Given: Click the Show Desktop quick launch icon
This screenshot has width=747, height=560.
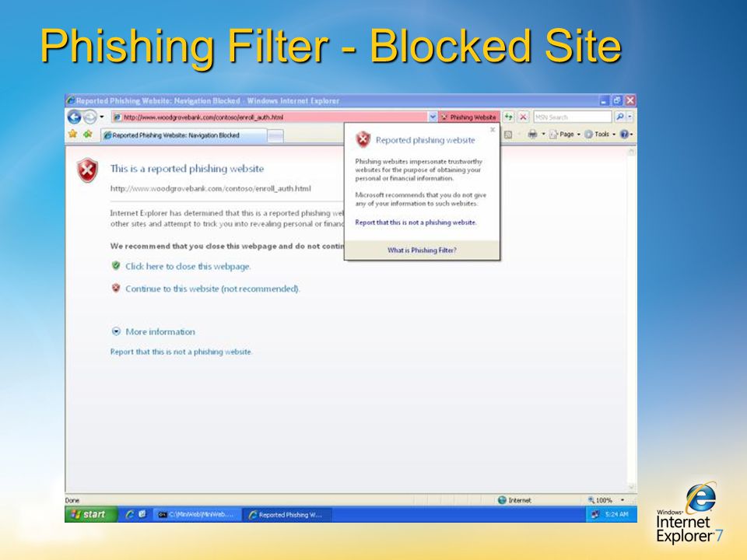Looking at the screenshot, I should pyautogui.click(x=142, y=514).
